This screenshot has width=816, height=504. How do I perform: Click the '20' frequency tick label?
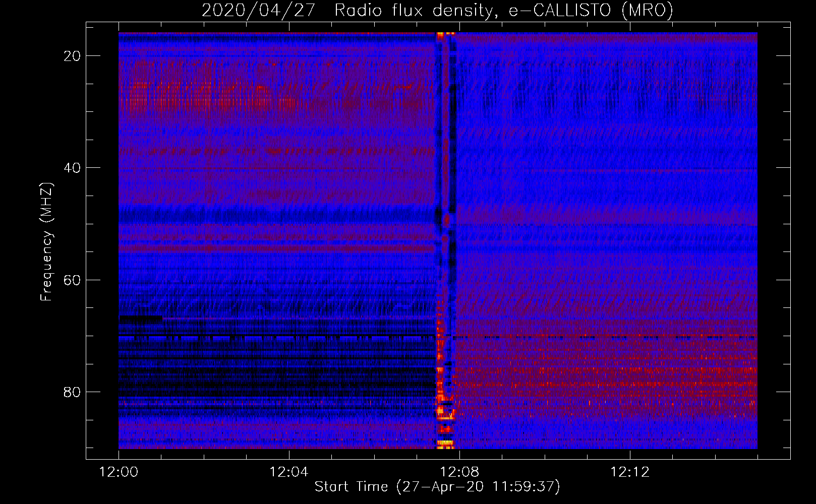(x=72, y=56)
